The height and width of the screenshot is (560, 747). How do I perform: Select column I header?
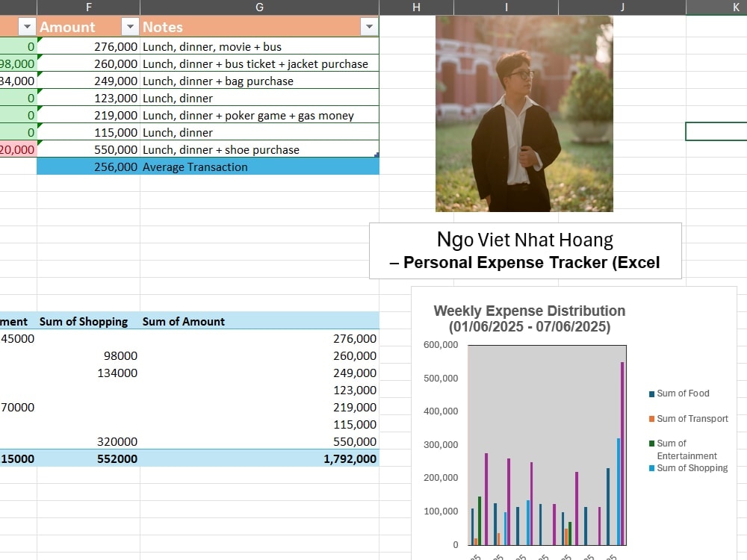pos(506,7)
